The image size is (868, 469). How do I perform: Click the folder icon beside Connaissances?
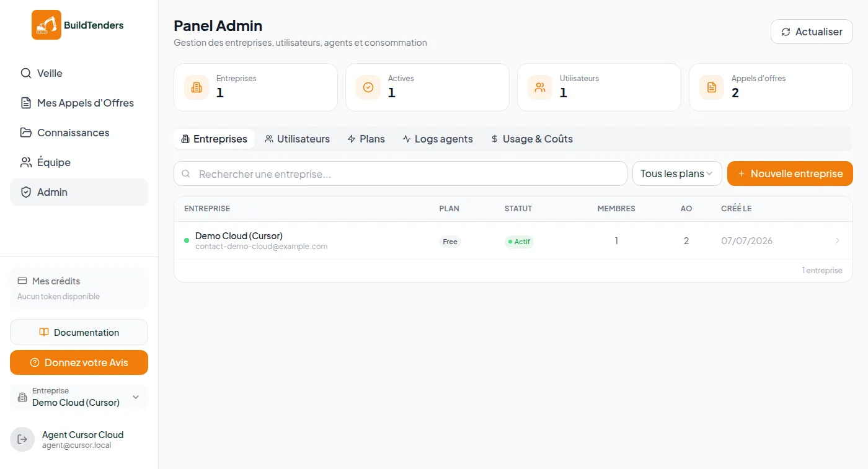point(25,133)
